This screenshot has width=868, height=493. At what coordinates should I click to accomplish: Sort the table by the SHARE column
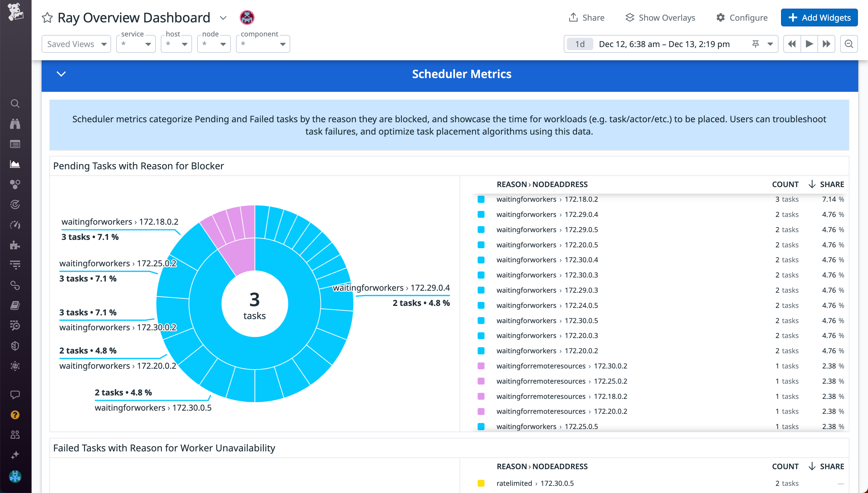(832, 184)
